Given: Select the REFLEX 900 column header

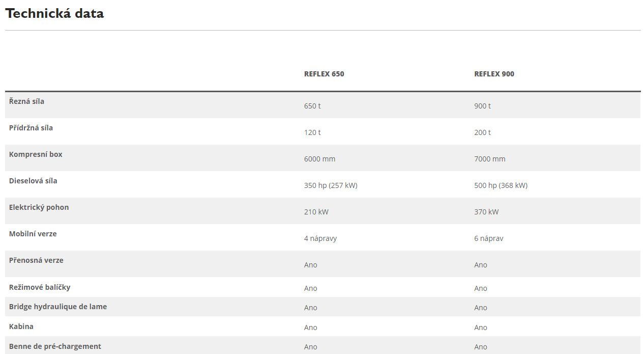Looking at the screenshot, I should (494, 74).
